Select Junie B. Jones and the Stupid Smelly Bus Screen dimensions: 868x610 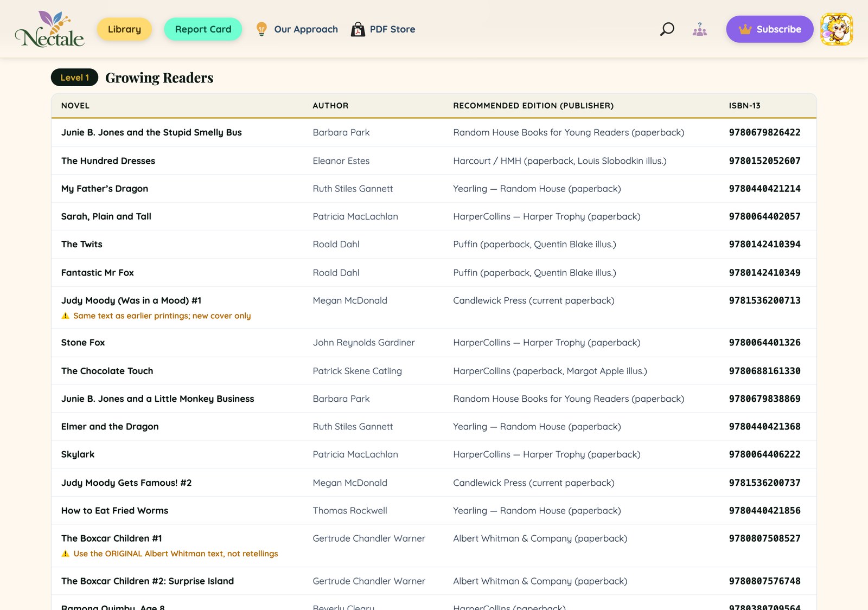151,132
